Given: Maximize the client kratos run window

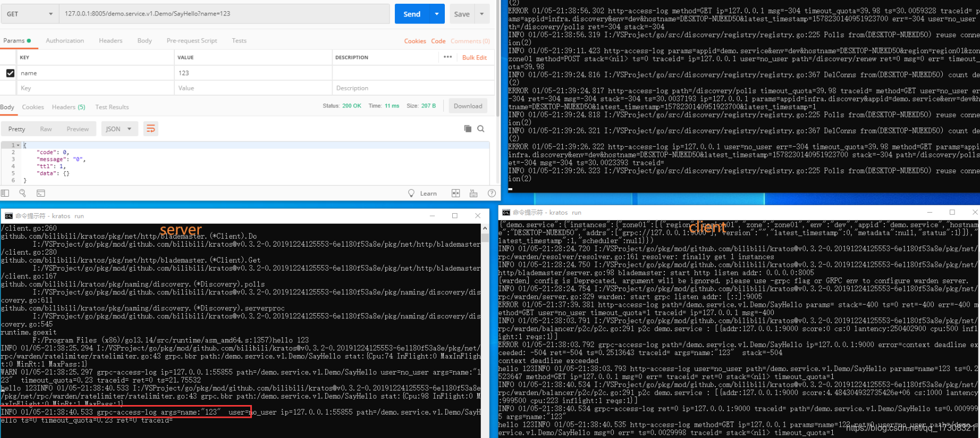Looking at the screenshot, I should [952, 212].
